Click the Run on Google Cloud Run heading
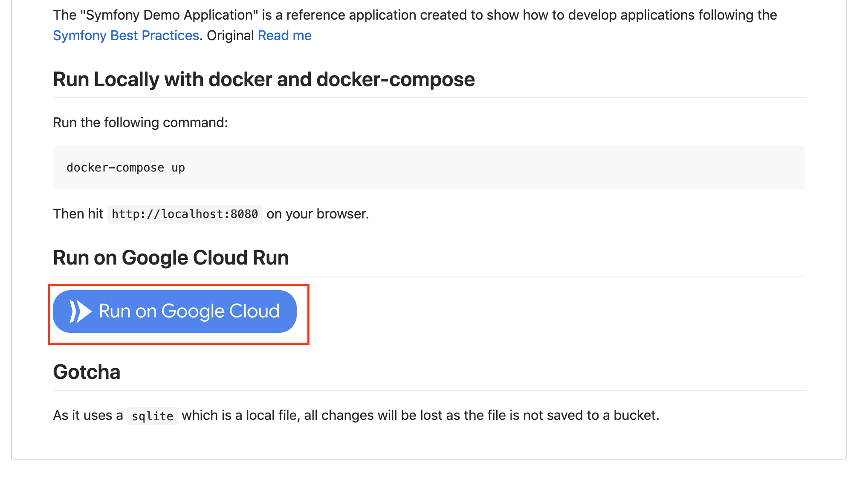 click(x=171, y=258)
